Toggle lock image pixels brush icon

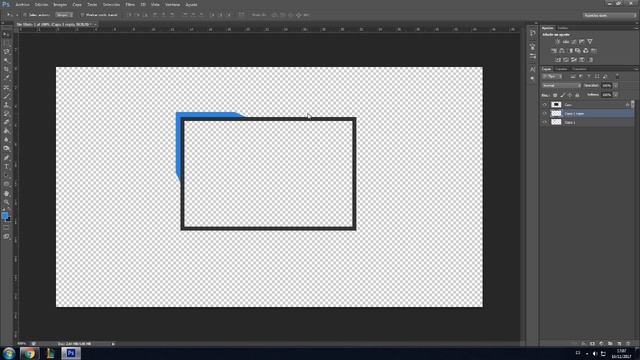point(563,95)
